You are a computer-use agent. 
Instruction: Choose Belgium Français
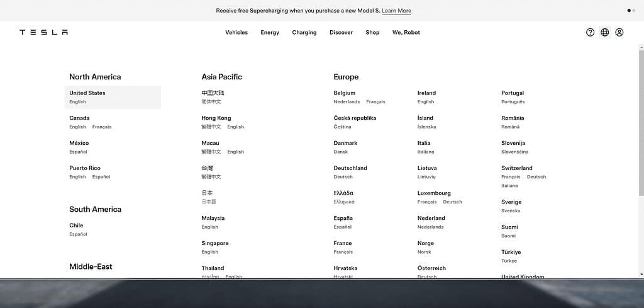[376, 102]
